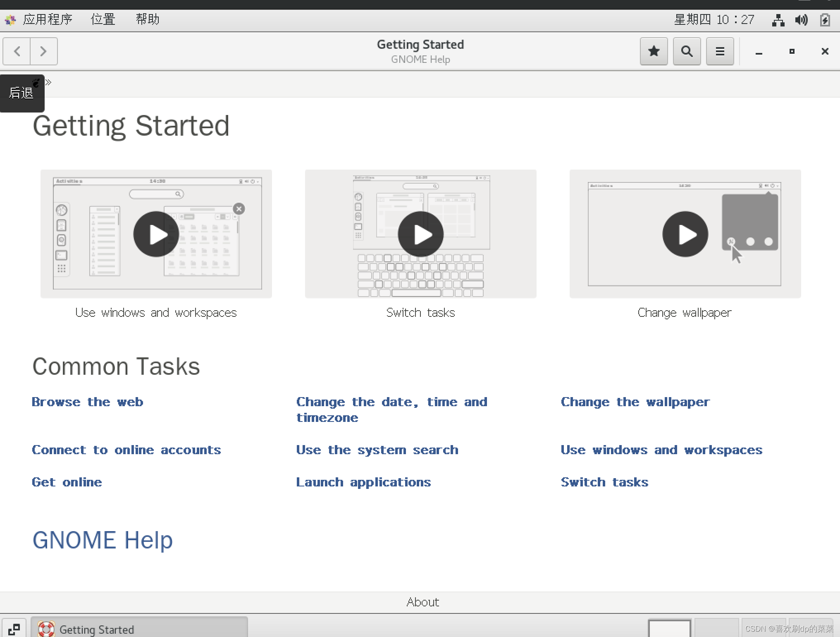840x637 pixels.
Task: Open the 帮助 menu
Action: pyautogui.click(x=148, y=19)
